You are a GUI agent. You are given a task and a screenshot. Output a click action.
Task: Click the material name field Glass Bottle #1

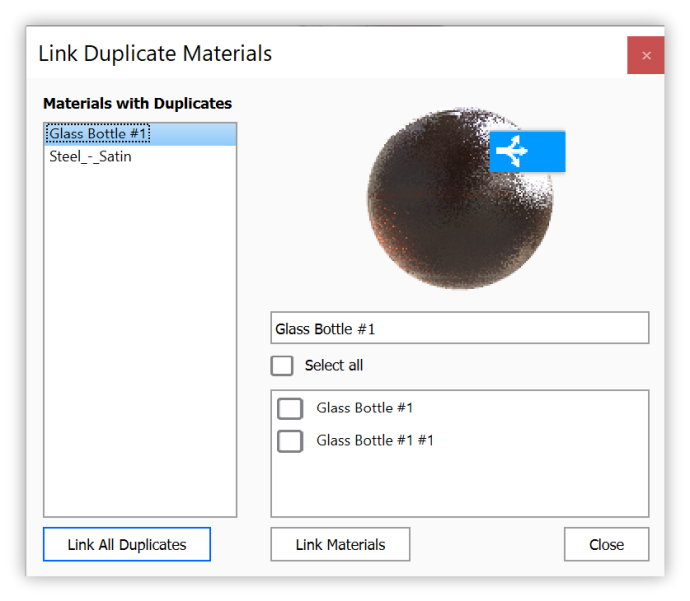(459, 328)
